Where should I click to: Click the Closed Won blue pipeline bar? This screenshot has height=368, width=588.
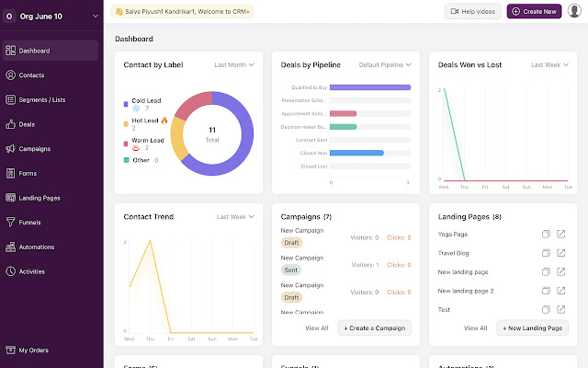click(x=356, y=153)
